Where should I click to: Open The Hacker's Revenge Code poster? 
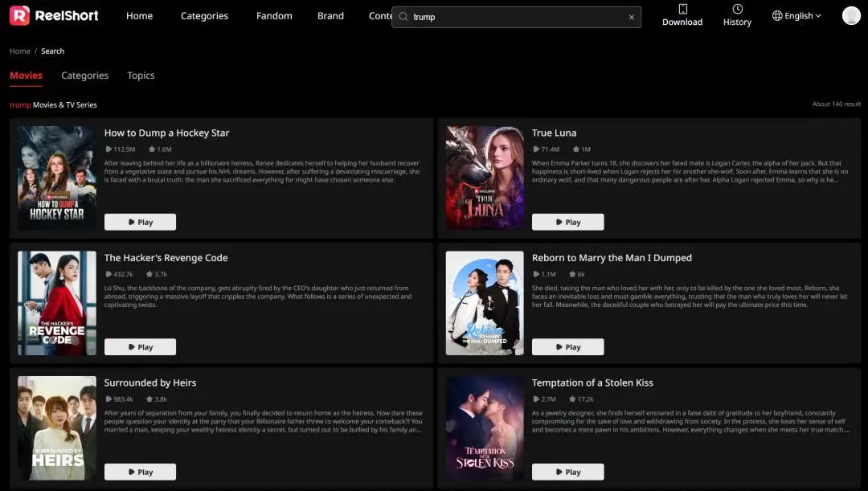click(x=57, y=303)
